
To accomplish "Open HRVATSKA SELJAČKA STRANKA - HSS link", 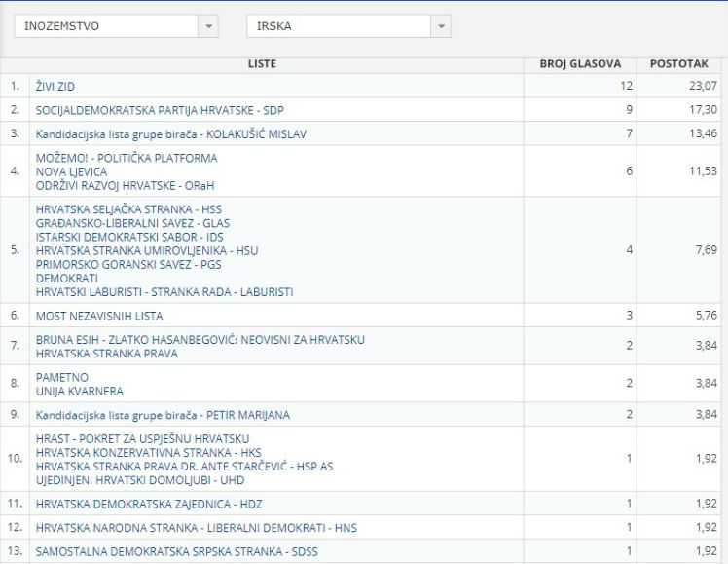I will tap(128, 209).
